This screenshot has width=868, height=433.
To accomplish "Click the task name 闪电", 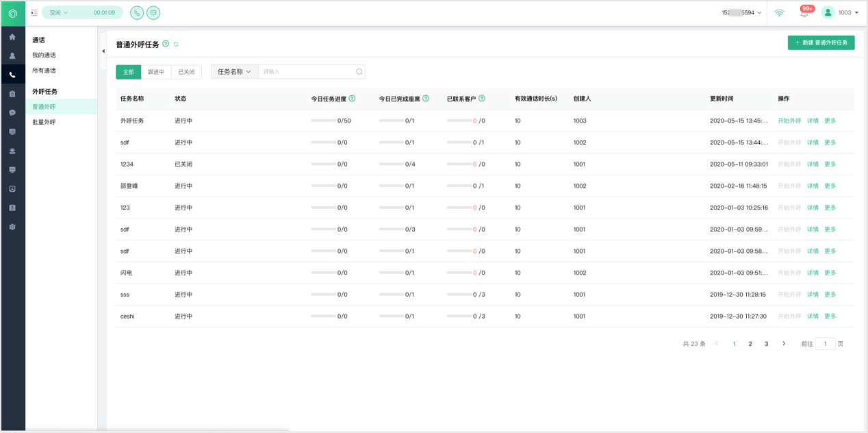I will [126, 273].
